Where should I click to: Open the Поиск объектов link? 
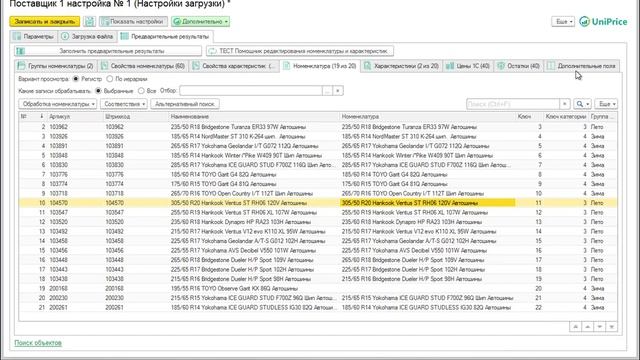pos(38,343)
